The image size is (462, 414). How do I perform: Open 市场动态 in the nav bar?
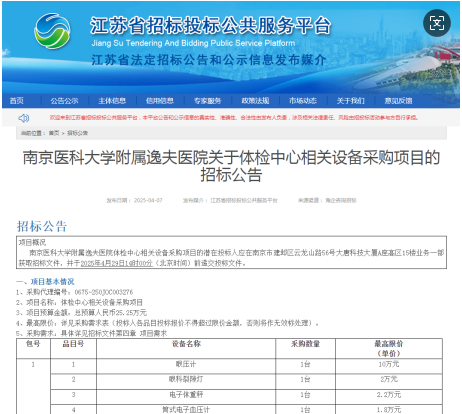click(x=303, y=101)
